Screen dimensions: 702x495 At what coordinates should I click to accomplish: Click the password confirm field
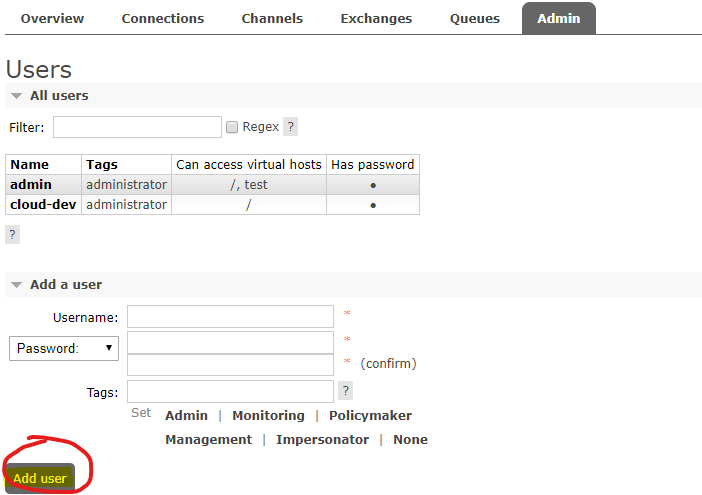point(230,365)
